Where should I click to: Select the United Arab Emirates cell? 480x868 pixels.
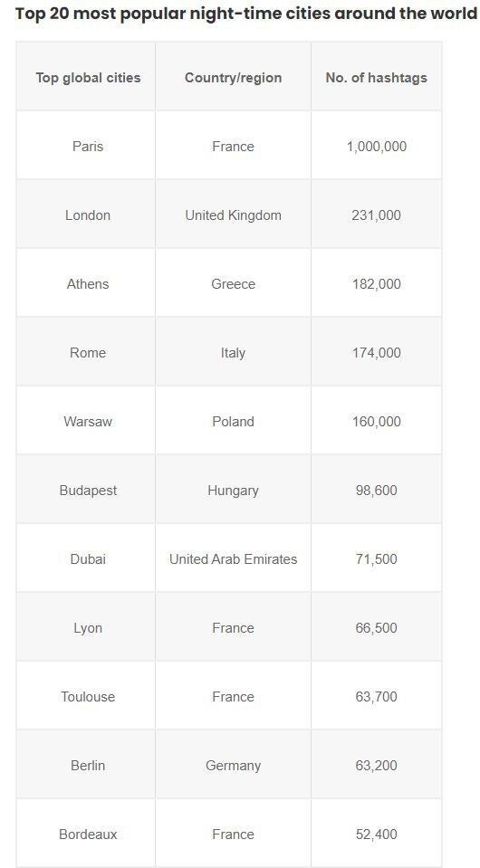click(x=233, y=559)
